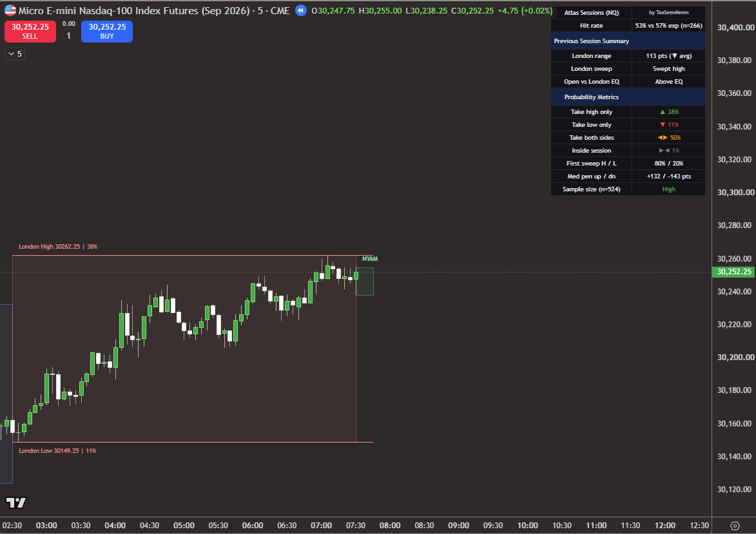This screenshot has width=756, height=534.
Task: Click the red SELL 30,252.25 button
Action: click(30, 32)
